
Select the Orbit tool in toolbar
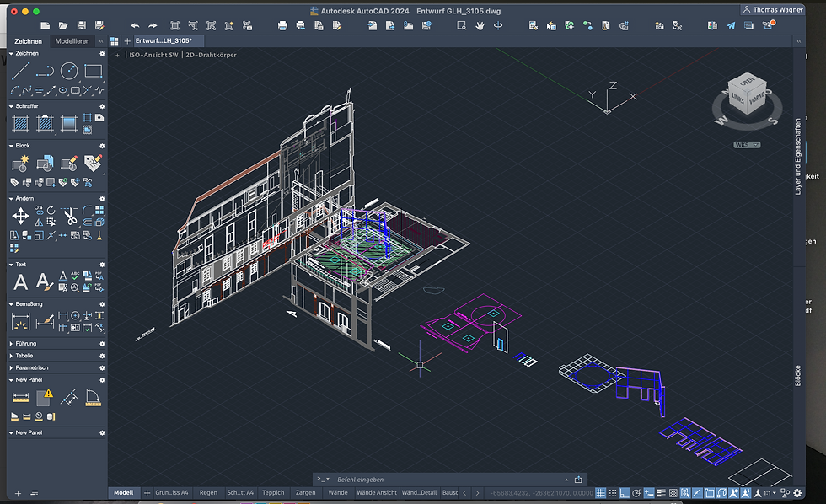click(498, 25)
